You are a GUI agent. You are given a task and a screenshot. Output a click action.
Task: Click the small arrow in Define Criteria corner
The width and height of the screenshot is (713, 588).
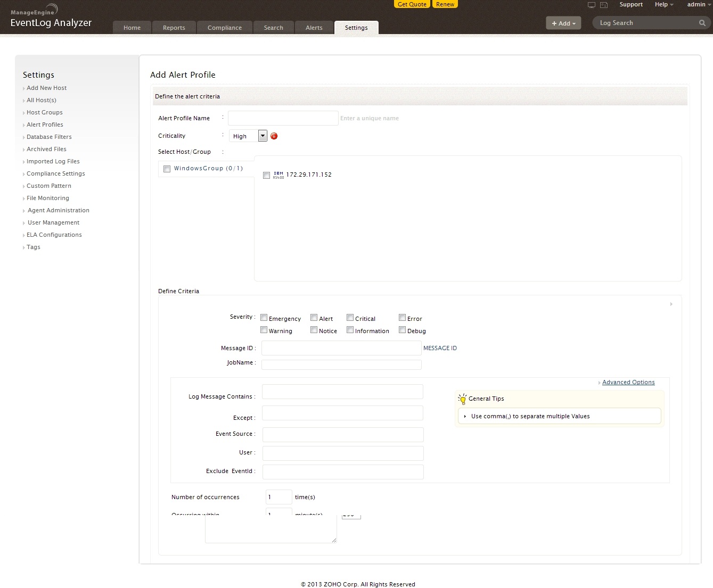pyautogui.click(x=671, y=304)
